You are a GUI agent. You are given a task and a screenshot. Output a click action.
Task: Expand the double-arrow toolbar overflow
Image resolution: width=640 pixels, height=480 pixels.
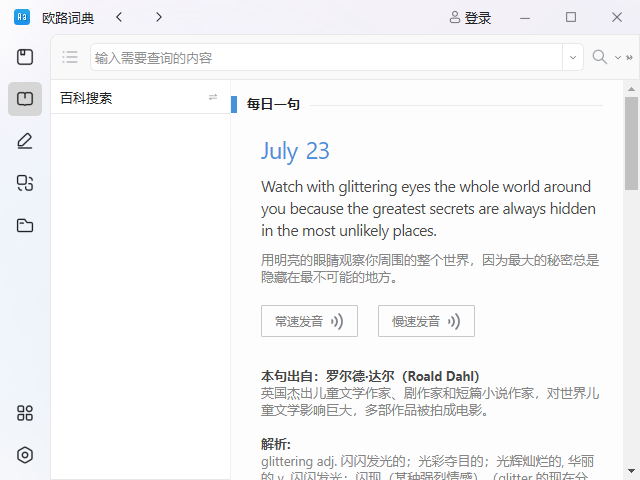coord(629,58)
